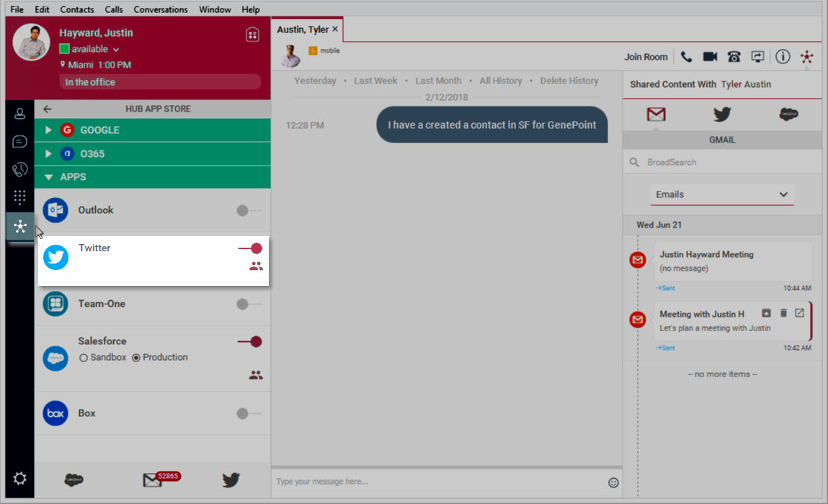828x504 pixels.
Task: Click the Twitter bird icon in bottom bar
Action: click(x=231, y=480)
